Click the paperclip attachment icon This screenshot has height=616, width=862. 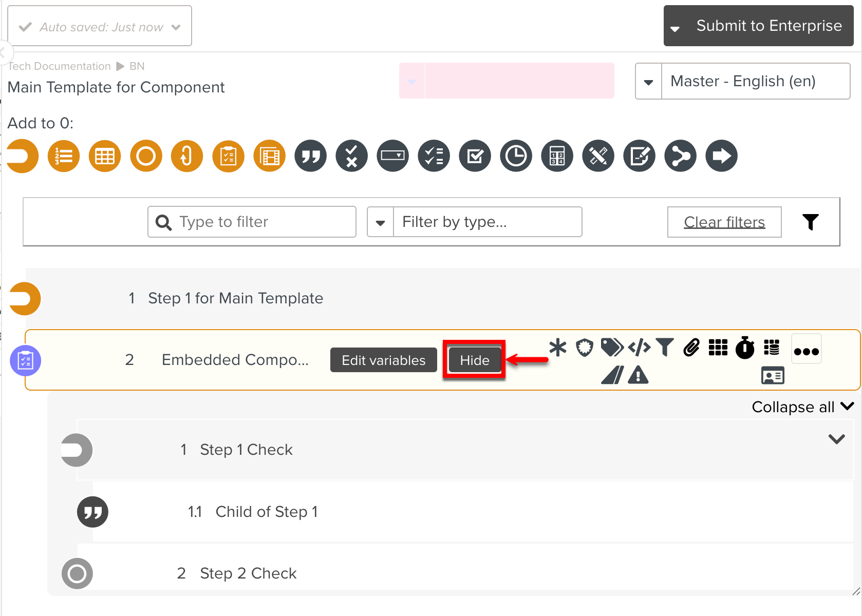pos(691,348)
